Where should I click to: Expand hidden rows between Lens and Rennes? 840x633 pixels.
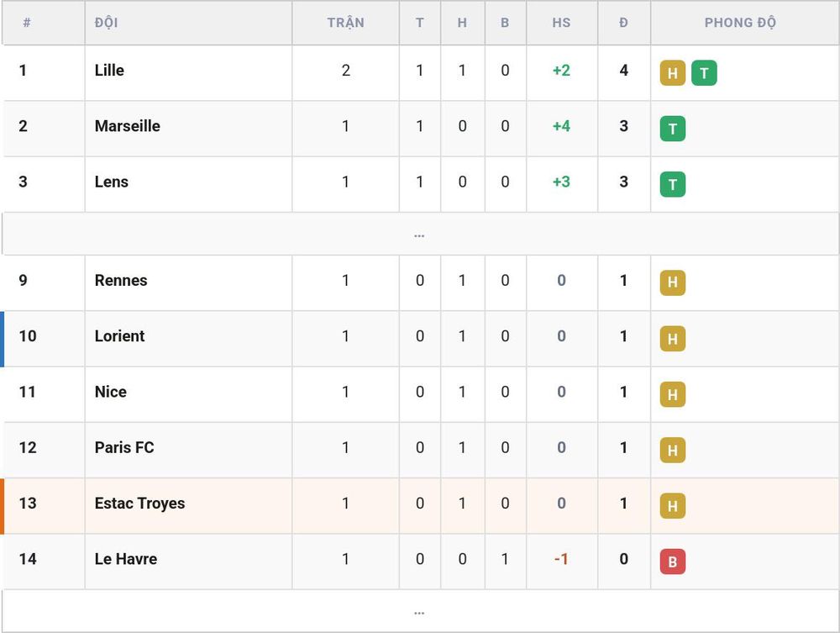(x=419, y=235)
